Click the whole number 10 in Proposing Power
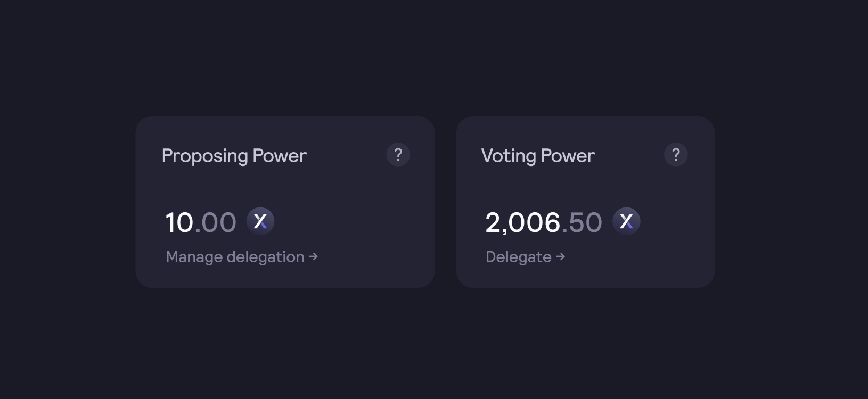868x399 pixels. (x=179, y=222)
